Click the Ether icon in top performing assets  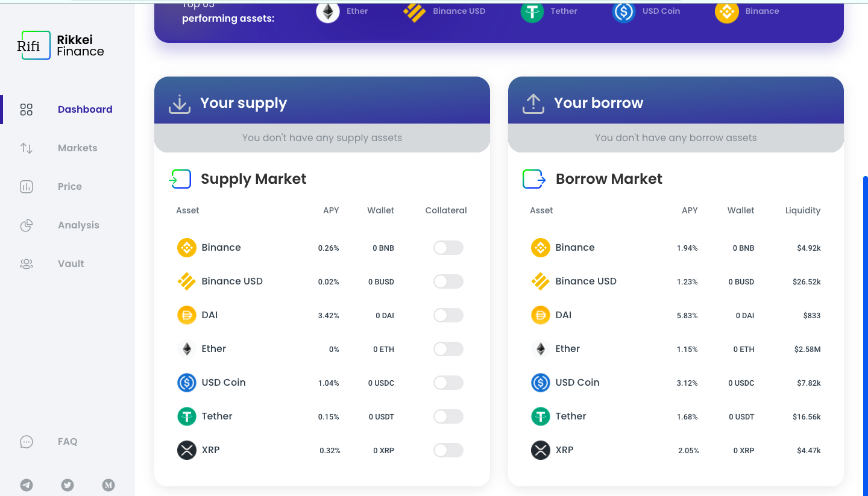click(328, 11)
